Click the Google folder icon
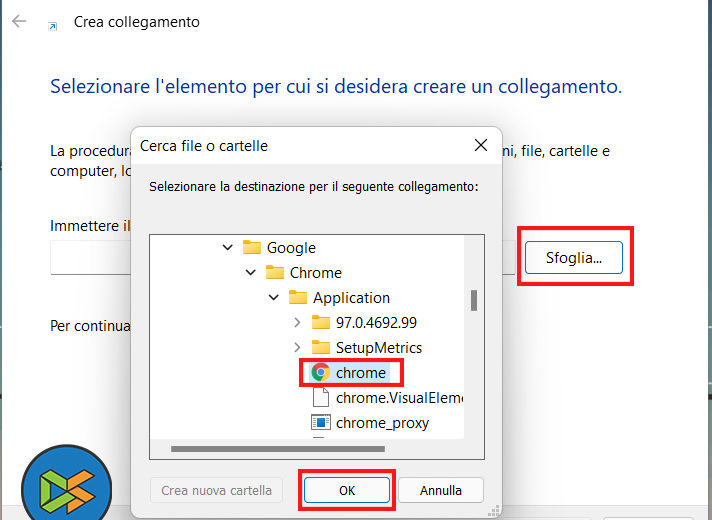Viewport: 712px width, 520px height. pos(251,248)
